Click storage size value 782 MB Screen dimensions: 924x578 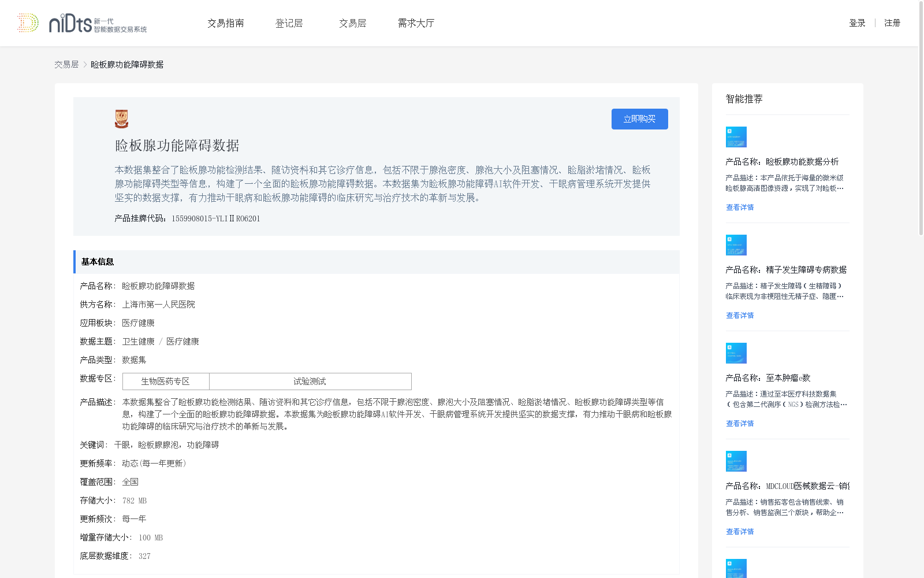135,501
